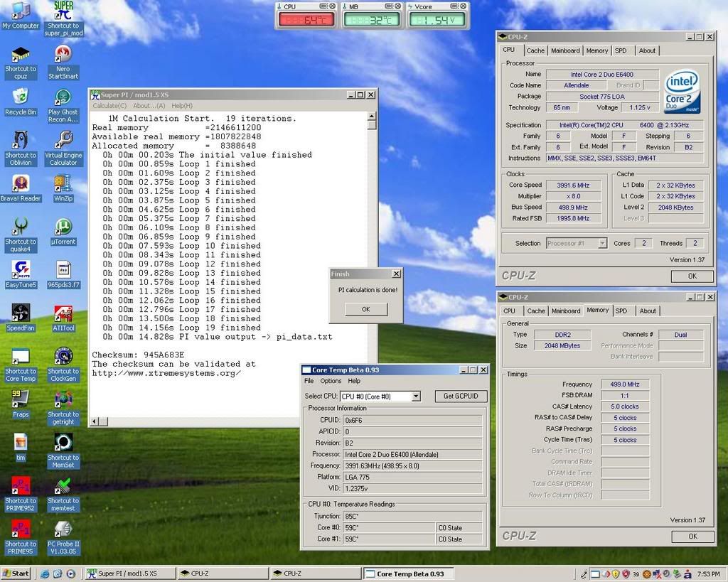Screen dimensions: 728x582
Task: Open the Nero StartSmart icon
Action: point(63,55)
